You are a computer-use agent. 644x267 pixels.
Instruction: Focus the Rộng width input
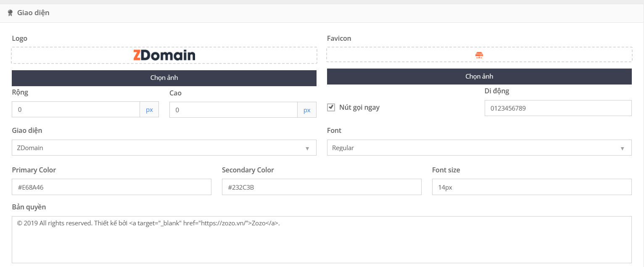pos(76,110)
